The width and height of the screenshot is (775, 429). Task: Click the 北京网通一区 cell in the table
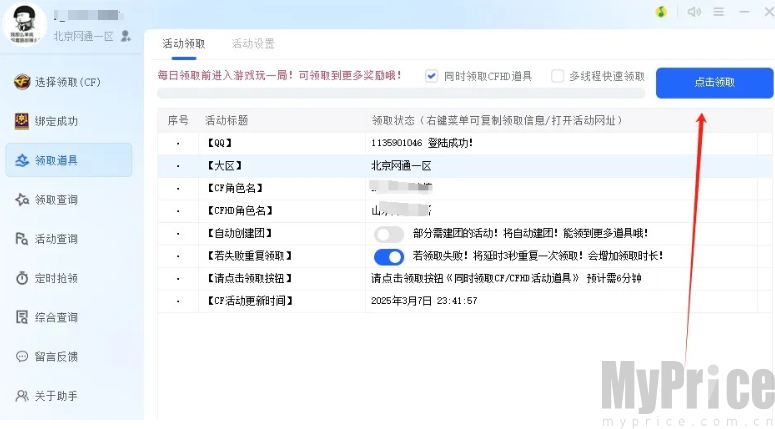[401, 166]
